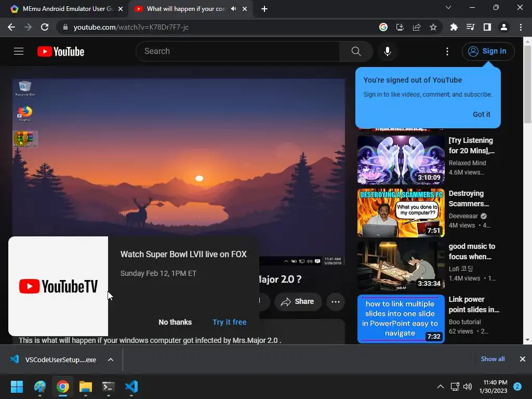Open VSCodeUserSetup exe download item
The image size is (532, 399).
54,360
